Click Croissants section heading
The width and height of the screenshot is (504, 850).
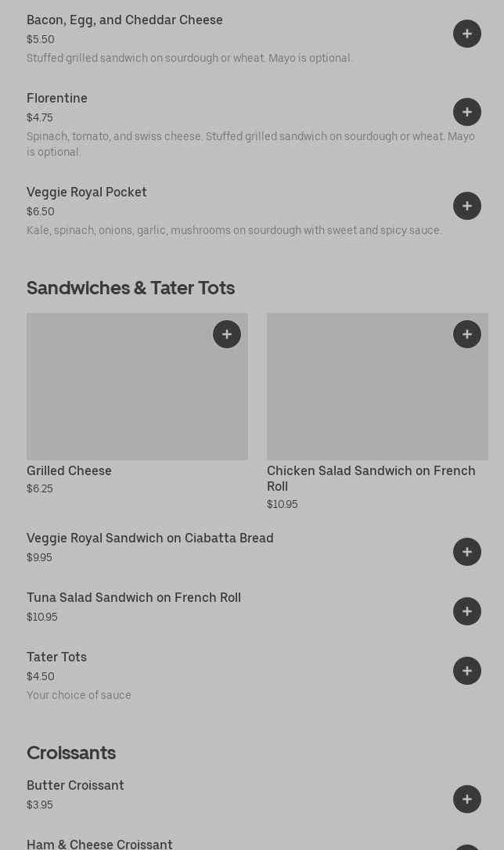[x=71, y=753]
